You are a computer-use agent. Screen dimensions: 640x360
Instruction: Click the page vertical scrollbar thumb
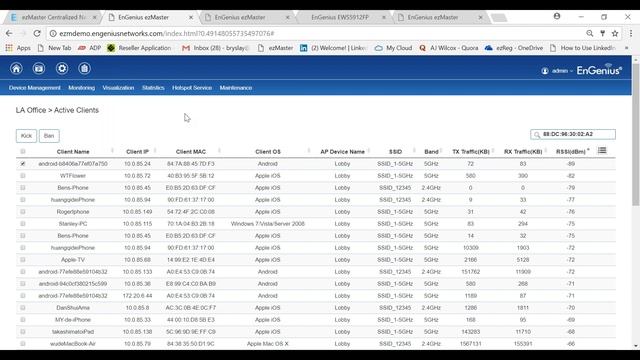point(636,135)
